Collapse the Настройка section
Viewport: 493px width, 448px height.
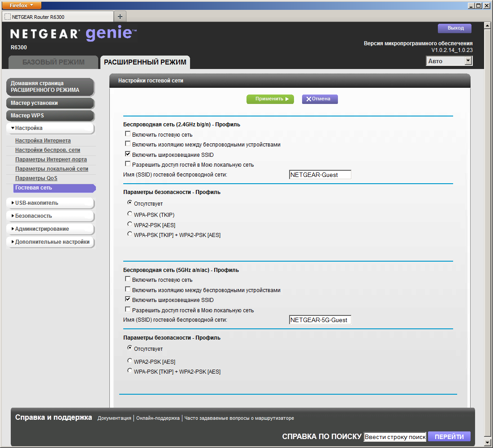[50, 128]
